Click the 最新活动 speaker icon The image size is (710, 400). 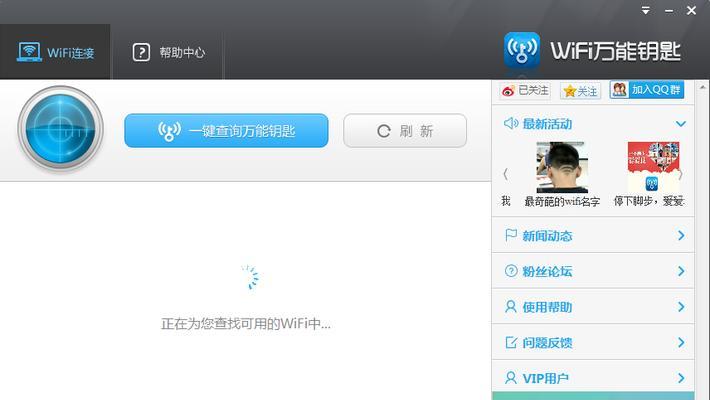[511, 123]
